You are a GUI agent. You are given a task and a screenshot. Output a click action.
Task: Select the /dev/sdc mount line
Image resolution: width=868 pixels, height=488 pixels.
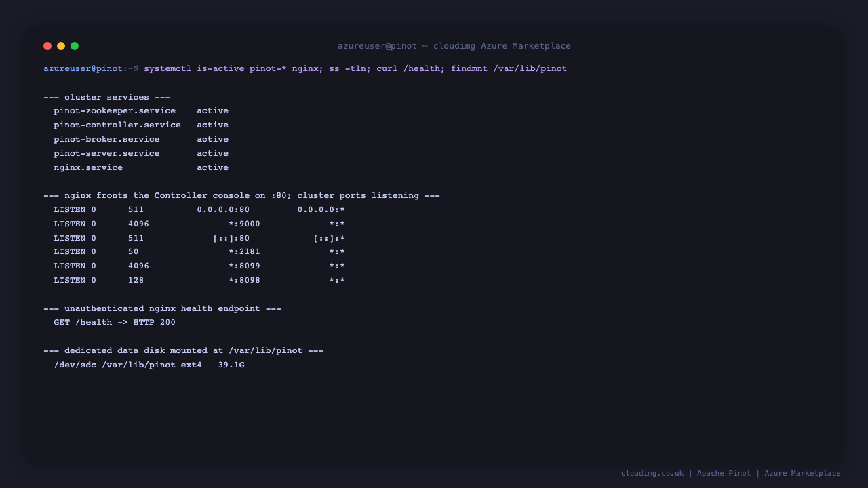click(x=149, y=365)
